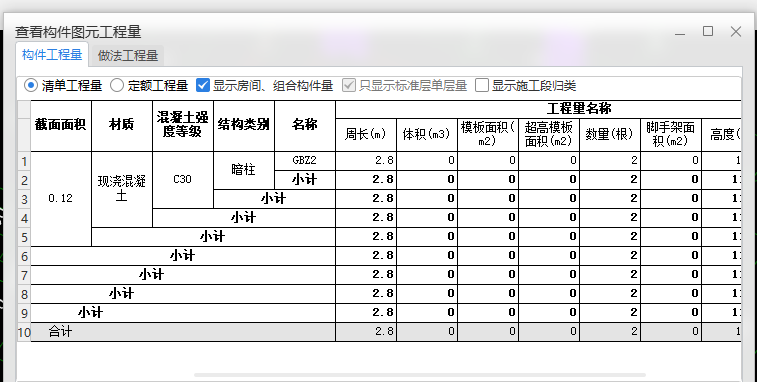Image resolution: width=757 pixels, height=382 pixels.
Task: Close the 查看构件图元工程量 dialog
Action: [x=736, y=32]
